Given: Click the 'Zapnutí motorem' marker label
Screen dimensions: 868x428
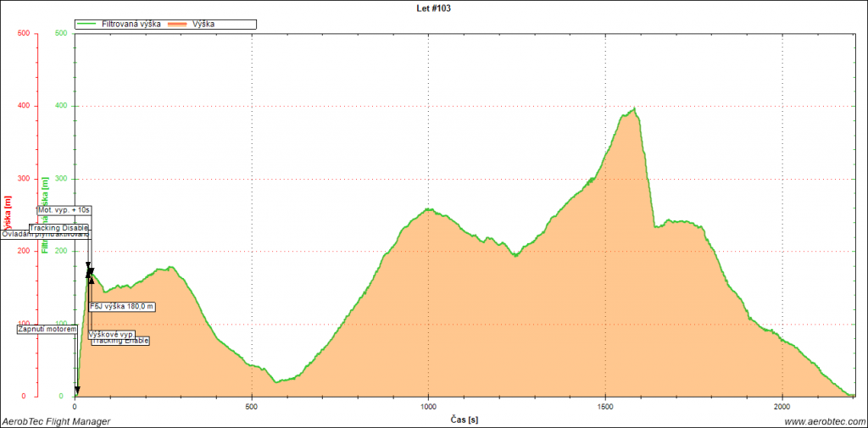Looking at the screenshot, I should (x=47, y=329).
